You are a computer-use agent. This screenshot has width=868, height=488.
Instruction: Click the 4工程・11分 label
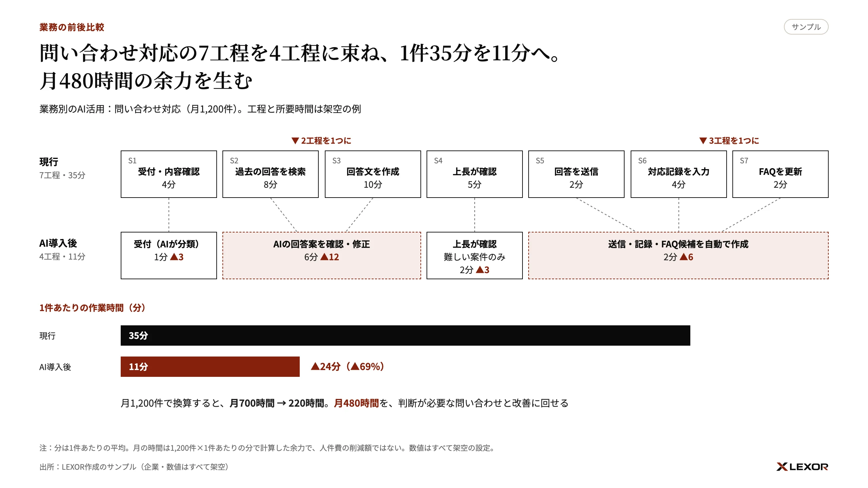click(x=62, y=257)
